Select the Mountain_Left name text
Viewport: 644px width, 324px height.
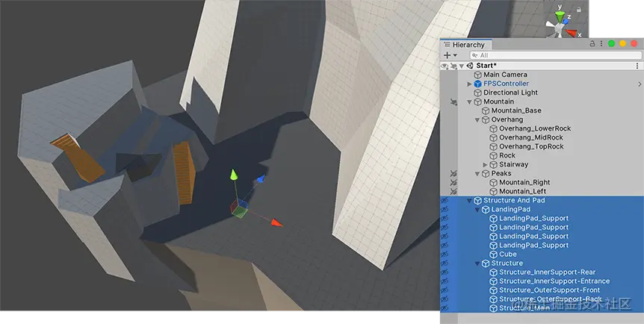click(x=522, y=191)
